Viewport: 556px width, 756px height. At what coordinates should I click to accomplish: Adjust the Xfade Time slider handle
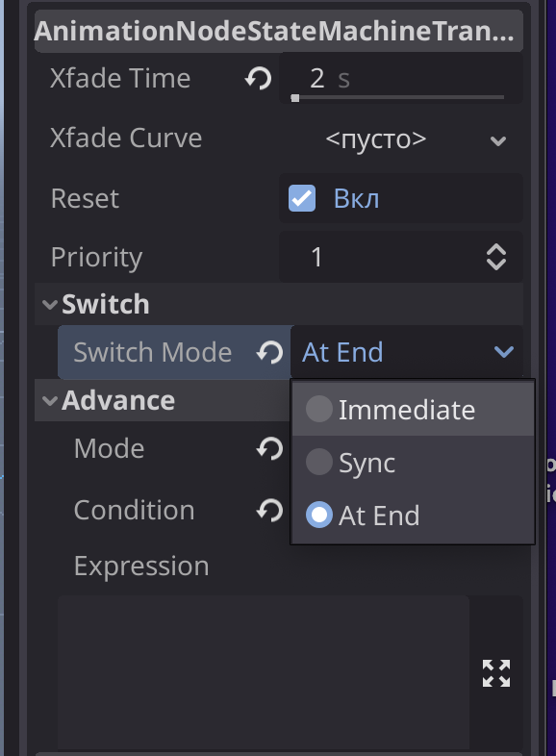click(295, 98)
